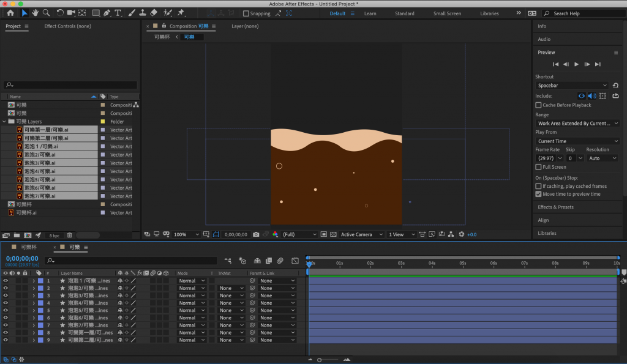Check Cache Before Playback option
627x364 pixels.
coord(538,105)
